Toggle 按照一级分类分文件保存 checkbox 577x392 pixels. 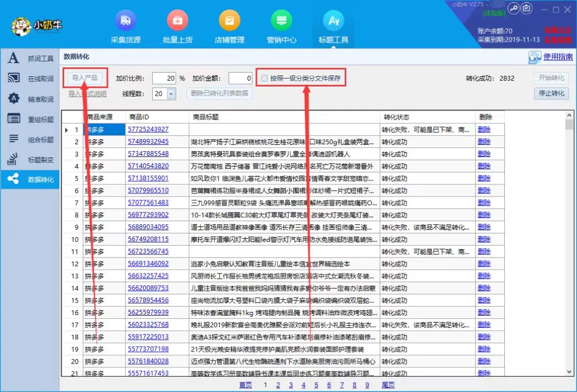pos(264,78)
